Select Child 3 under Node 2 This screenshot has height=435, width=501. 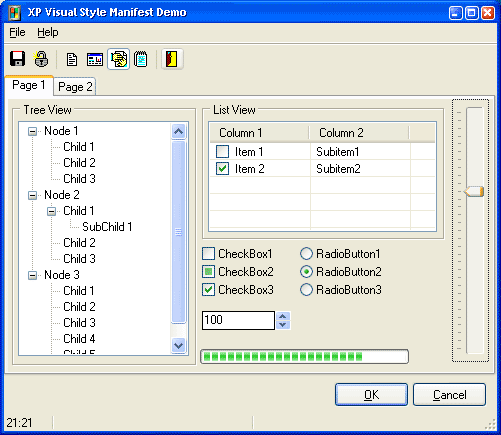tap(79, 259)
